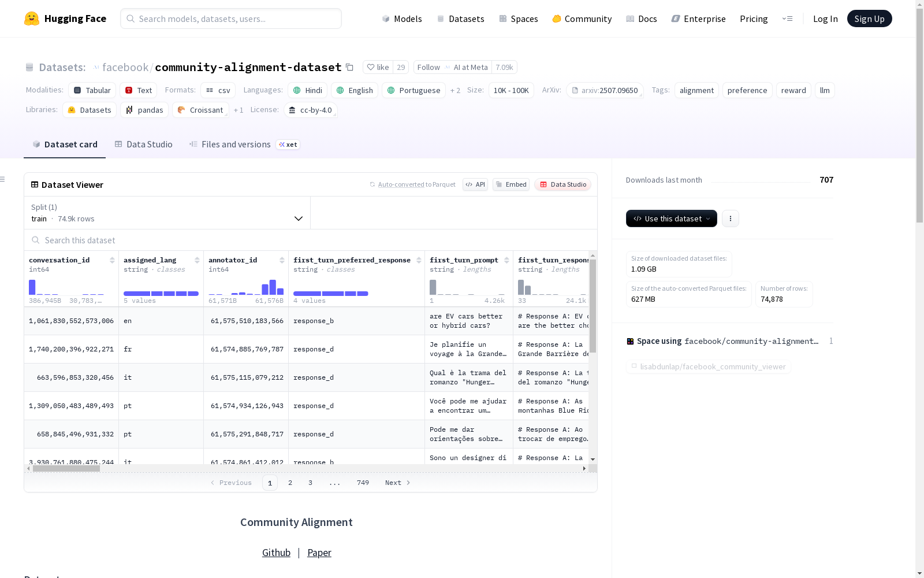Image resolution: width=924 pixels, height=578 pixels.
Task: Go to the Pricing page
Action: [754, 18]
